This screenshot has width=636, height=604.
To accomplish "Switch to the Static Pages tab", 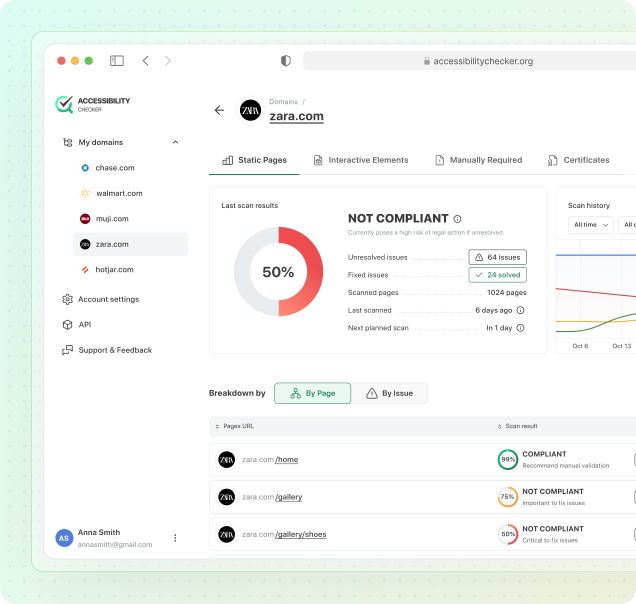I will point(254,160).
